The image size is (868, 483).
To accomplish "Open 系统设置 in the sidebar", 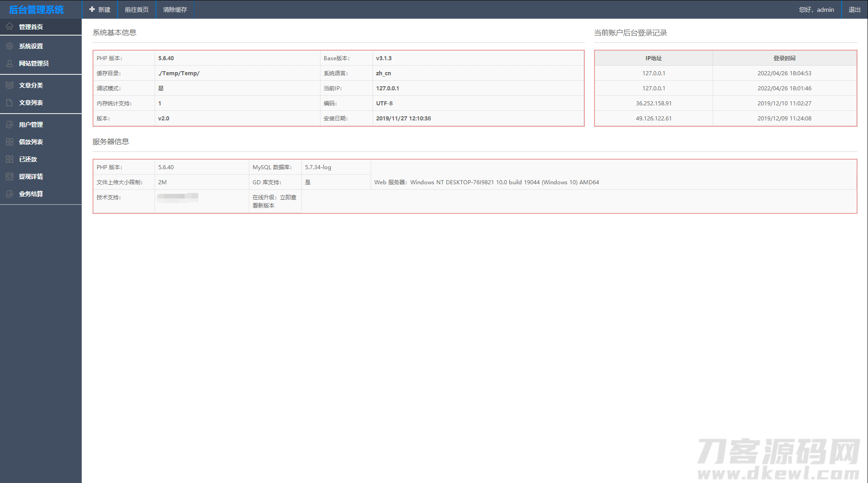I will 31,46.
